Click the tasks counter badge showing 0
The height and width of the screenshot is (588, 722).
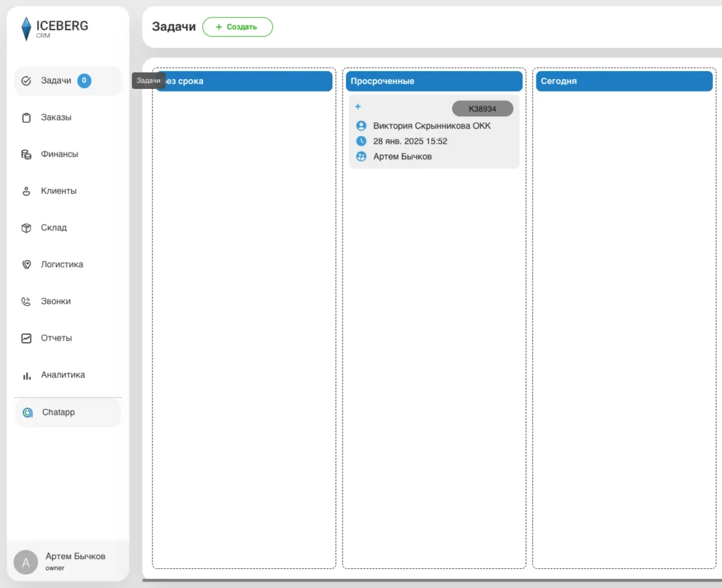84,81
